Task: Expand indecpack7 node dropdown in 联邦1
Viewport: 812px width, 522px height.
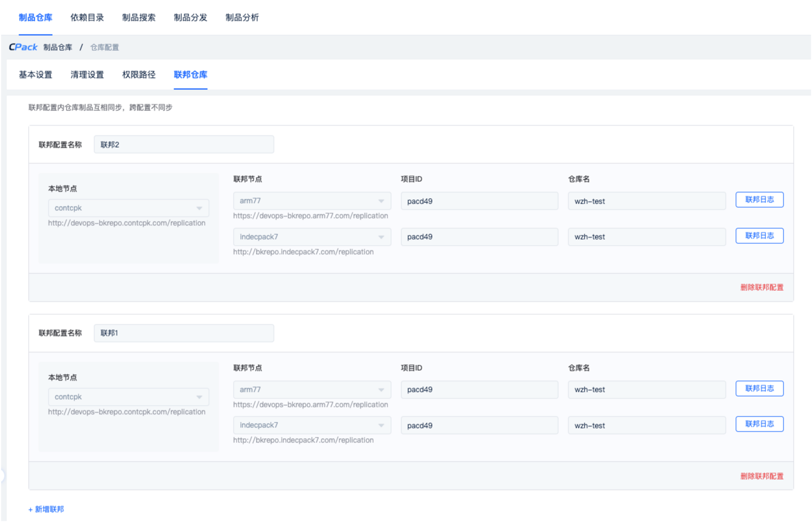Action: (312, 425)
